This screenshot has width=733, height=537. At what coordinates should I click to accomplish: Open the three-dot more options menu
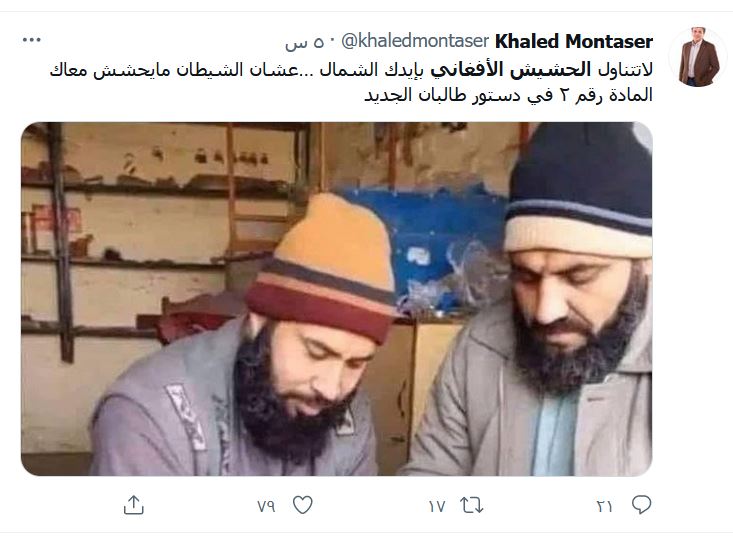tap(32, 40)
